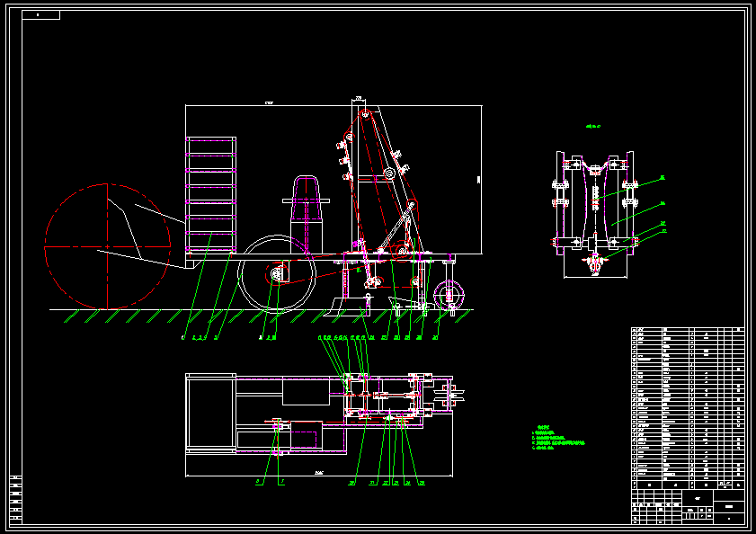The width and height of the screenshot is (756, 534).
Task: Click the green technical notes text block
Action: coord(558,438)
